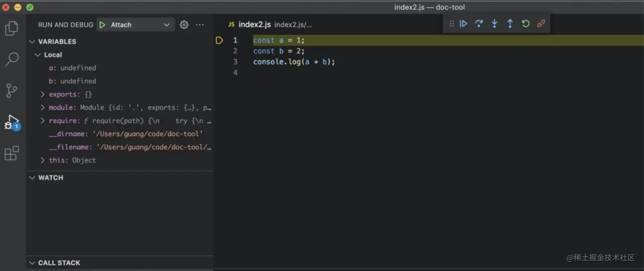
Task: Collapse the CALL STACK section
Action: click(32, 263)
